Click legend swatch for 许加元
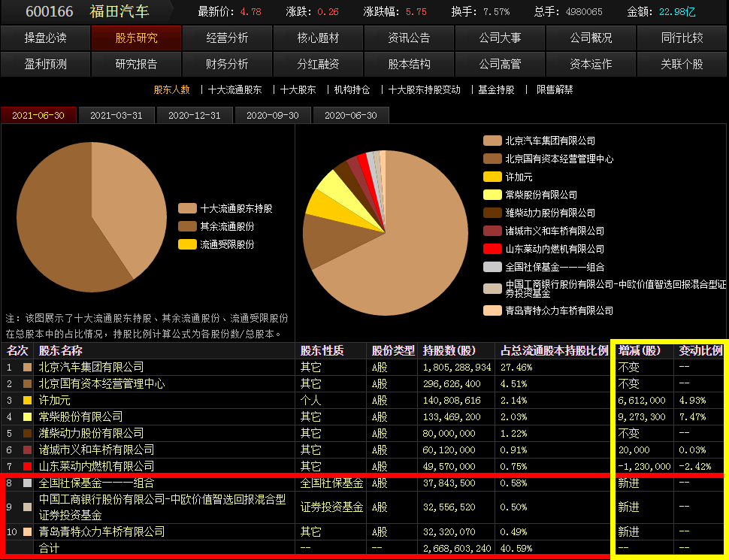Viewport: 729px width, 560px height. pyautogui.click(x=492, y=177)
